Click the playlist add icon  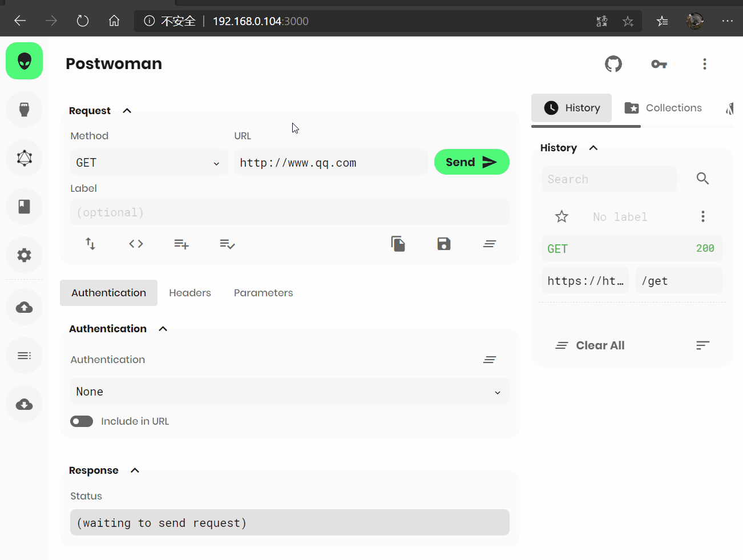181,244
